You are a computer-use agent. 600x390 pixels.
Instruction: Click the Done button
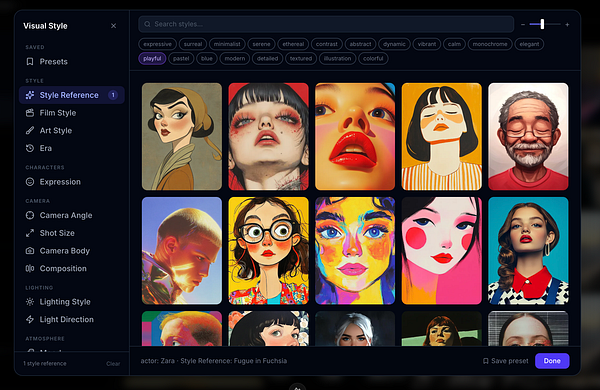552,361
